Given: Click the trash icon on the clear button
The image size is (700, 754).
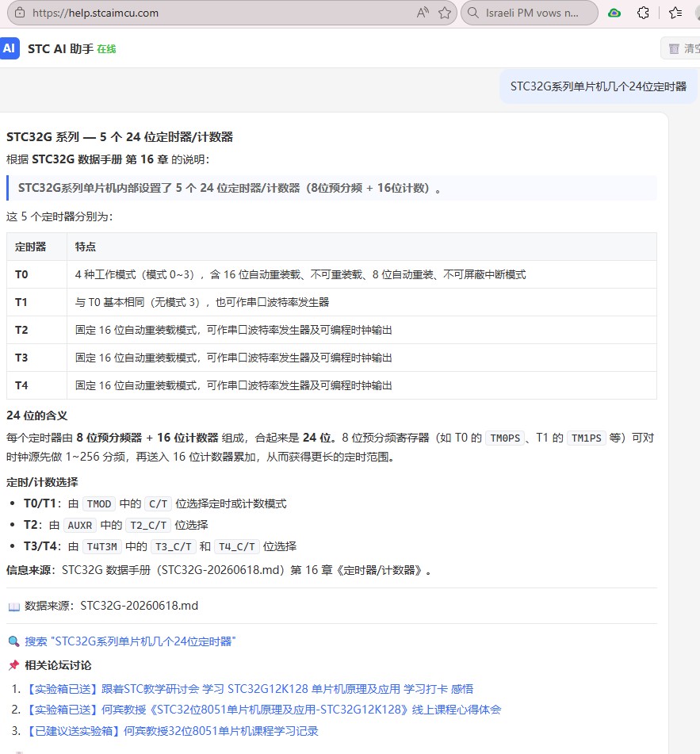Looking at the screenshot, I should (674, 48).
